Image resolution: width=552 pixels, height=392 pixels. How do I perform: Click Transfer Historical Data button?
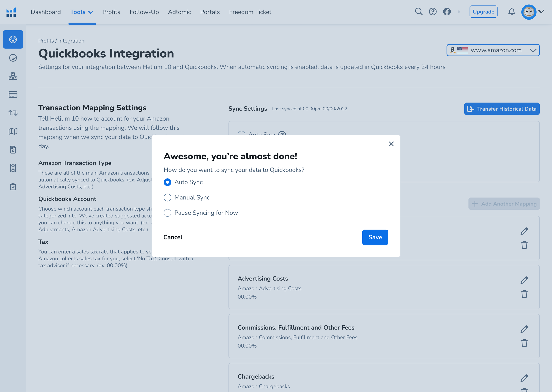click(501, 109)
